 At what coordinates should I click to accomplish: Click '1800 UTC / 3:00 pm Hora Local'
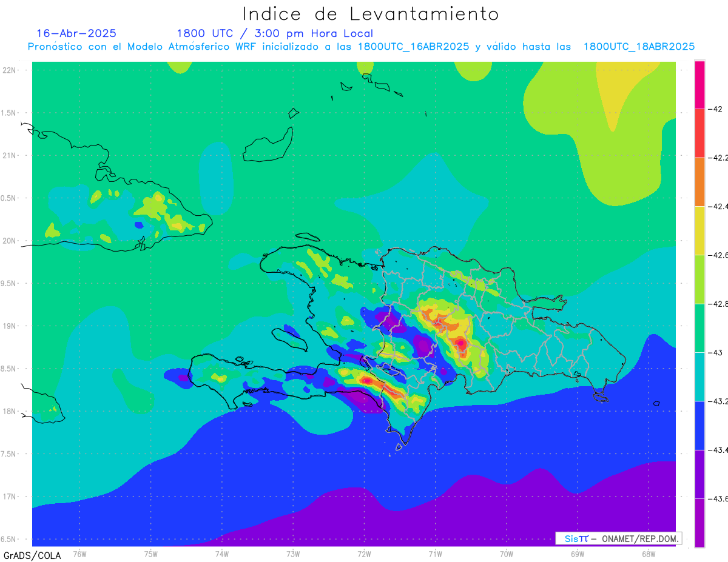(275, 34)
